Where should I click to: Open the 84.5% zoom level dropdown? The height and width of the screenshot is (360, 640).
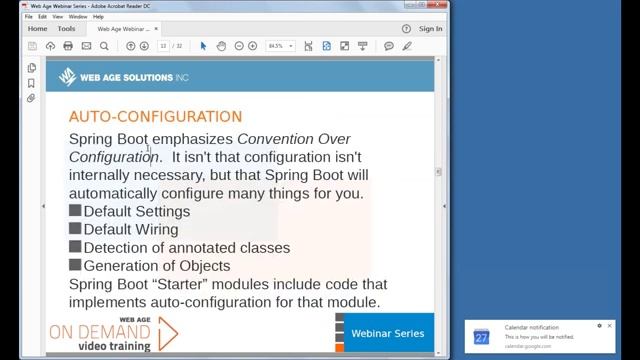(x=280, y=46)
